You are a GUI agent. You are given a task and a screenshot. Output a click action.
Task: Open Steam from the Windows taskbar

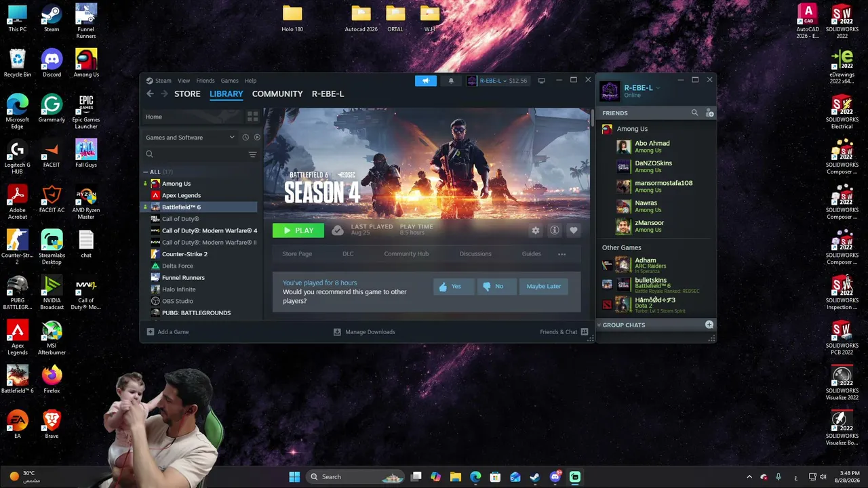point(535,476)
